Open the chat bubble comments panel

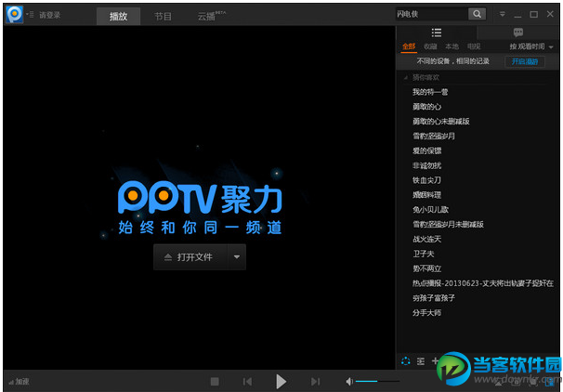(x=518, y=33)
